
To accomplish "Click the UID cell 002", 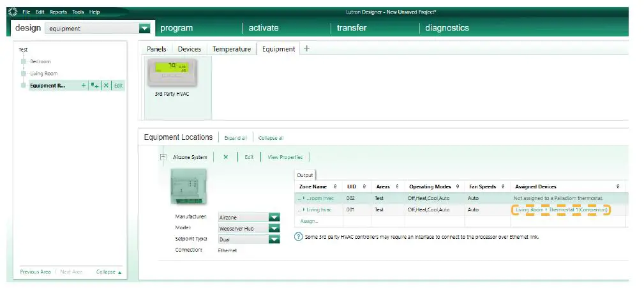I will pyautogui.click(x=350, y=198).
